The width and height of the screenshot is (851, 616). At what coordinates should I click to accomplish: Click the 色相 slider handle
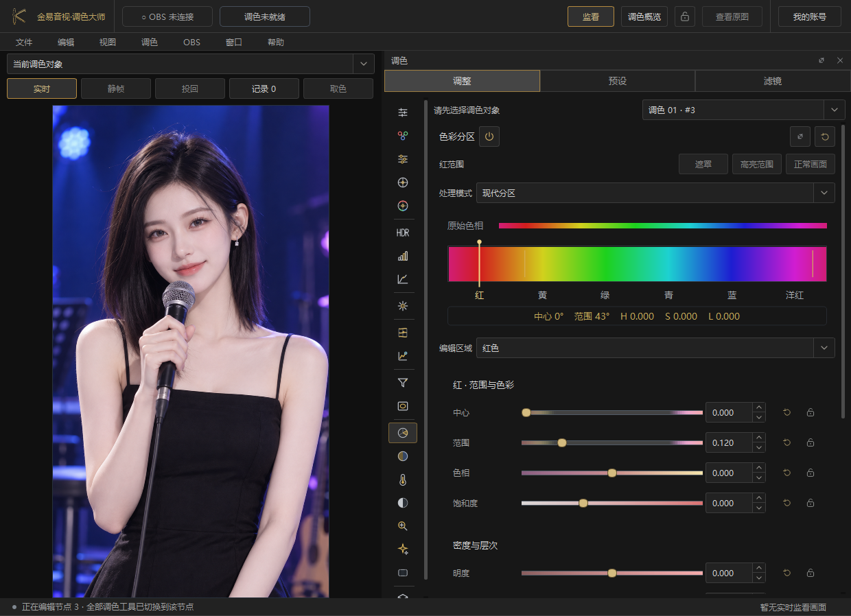click(612, 473)
